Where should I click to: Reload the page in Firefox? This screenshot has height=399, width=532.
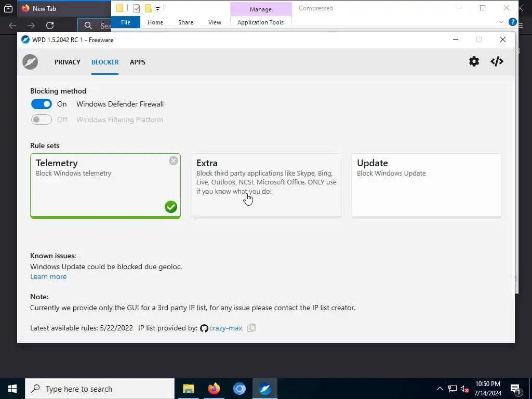[x=50, y=25]
